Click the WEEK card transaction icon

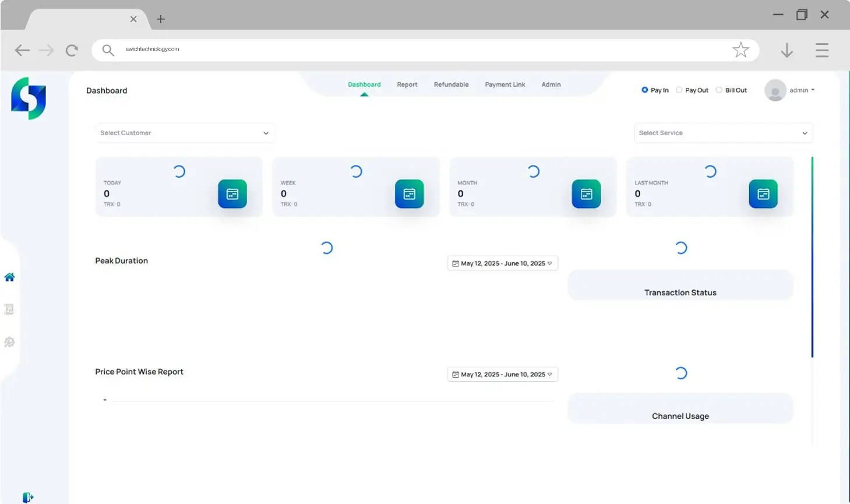pyautogui.click(x=409, y=194)
